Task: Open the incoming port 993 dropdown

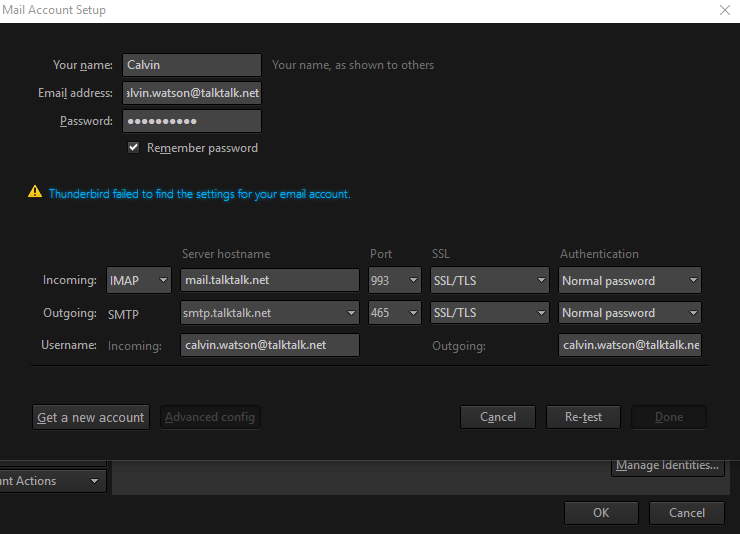Action: tap(395, 280)
